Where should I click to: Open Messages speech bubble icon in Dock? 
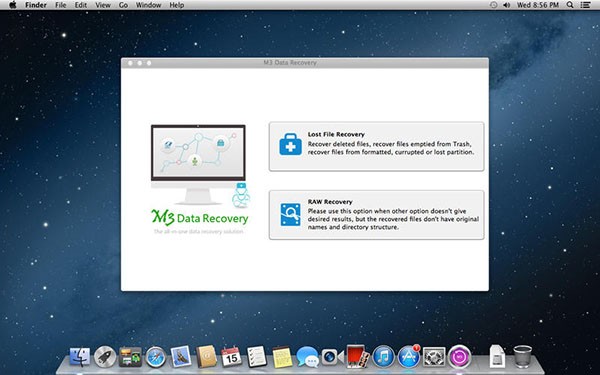coord(308,357)
